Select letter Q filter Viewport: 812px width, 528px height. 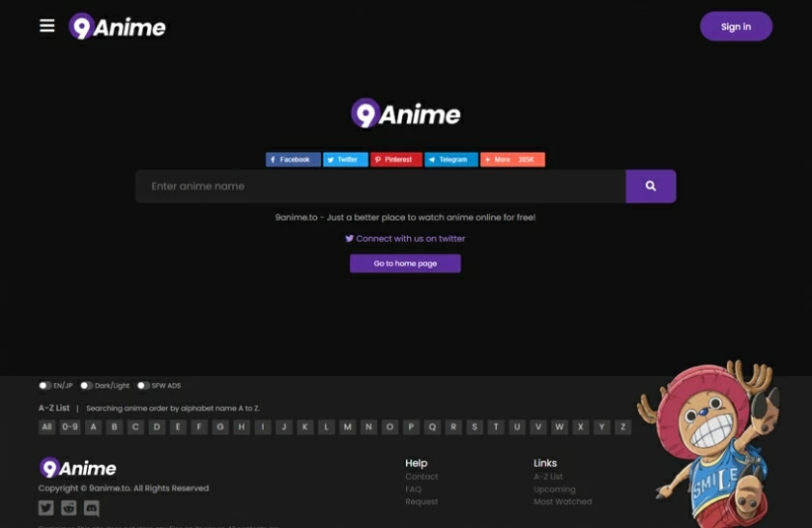click(432, 427)
